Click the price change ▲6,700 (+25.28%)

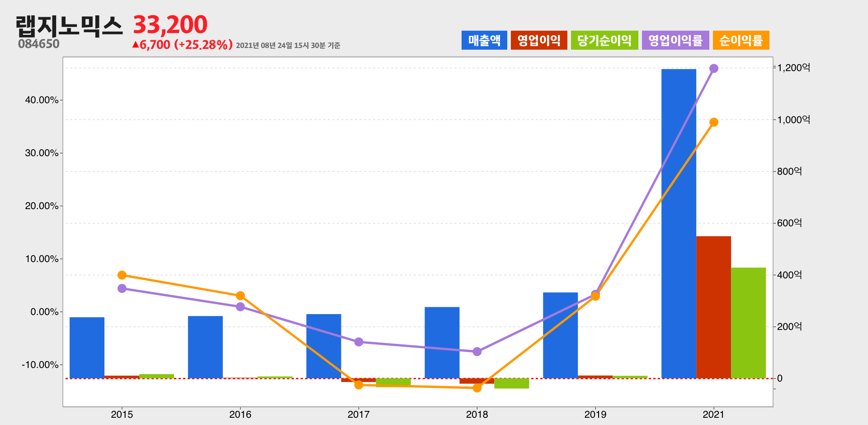coord(182,45)
